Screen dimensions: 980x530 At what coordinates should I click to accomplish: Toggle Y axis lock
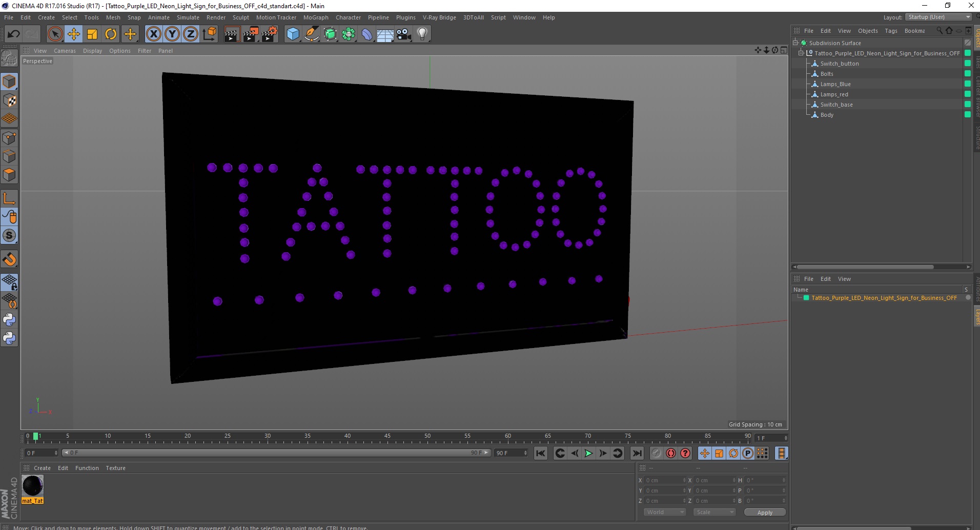pyautogui.click(x=172, y=34)
